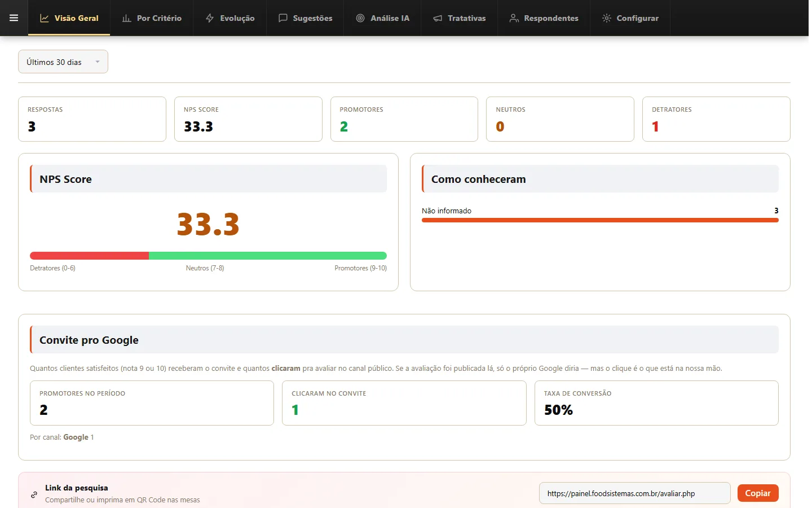Click the NPS Score panel heading
This screenshot has width=812, height=508.
[65, 179]
